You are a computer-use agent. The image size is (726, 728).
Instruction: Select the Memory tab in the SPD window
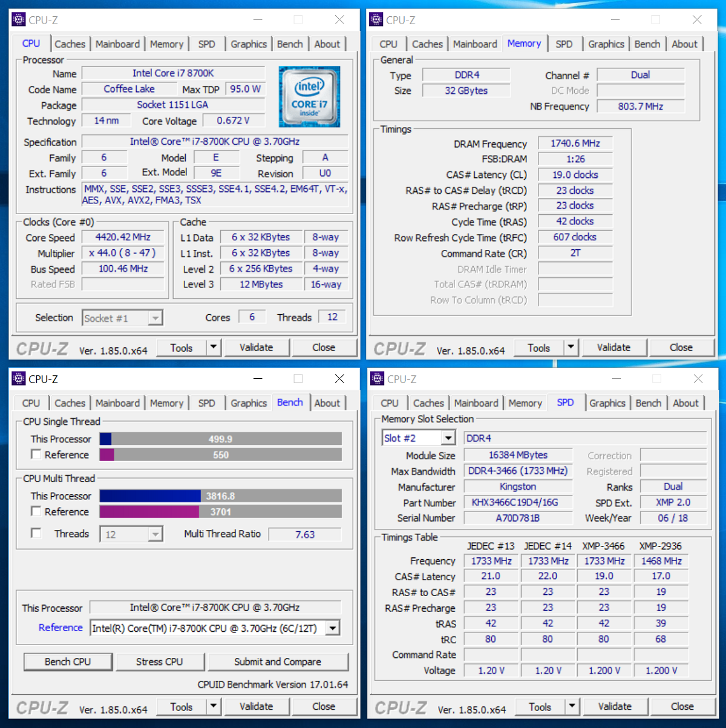click(525, 403)
